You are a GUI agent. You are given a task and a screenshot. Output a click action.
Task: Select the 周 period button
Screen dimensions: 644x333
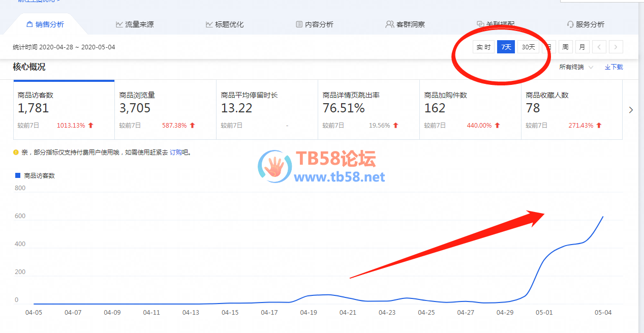click(x=565, y=47)
